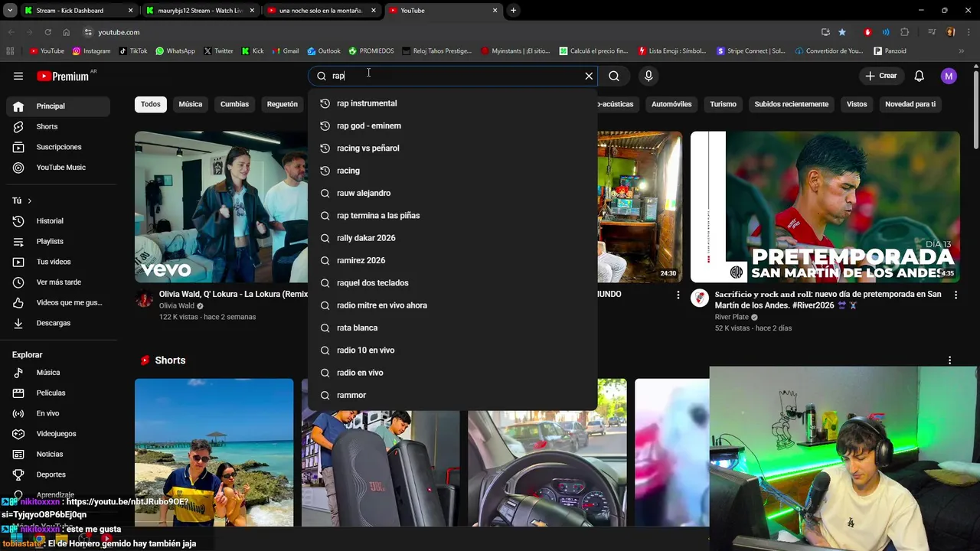The image size is (980, 551).
Task: Open the notifications bell
Action: tap(920, 76)
